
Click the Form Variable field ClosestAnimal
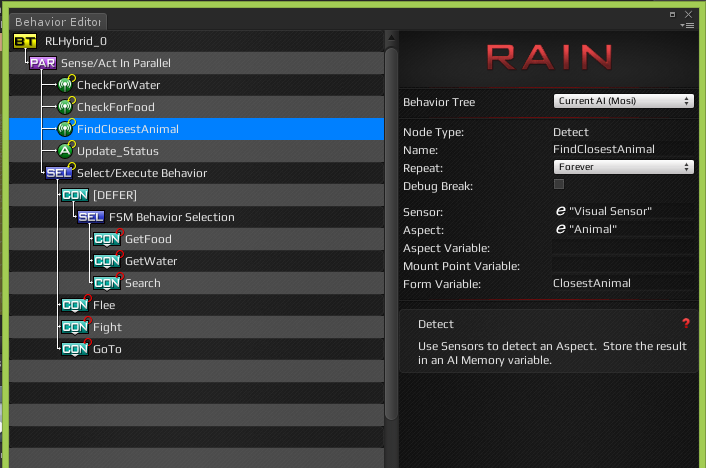(x=623, y=283)
